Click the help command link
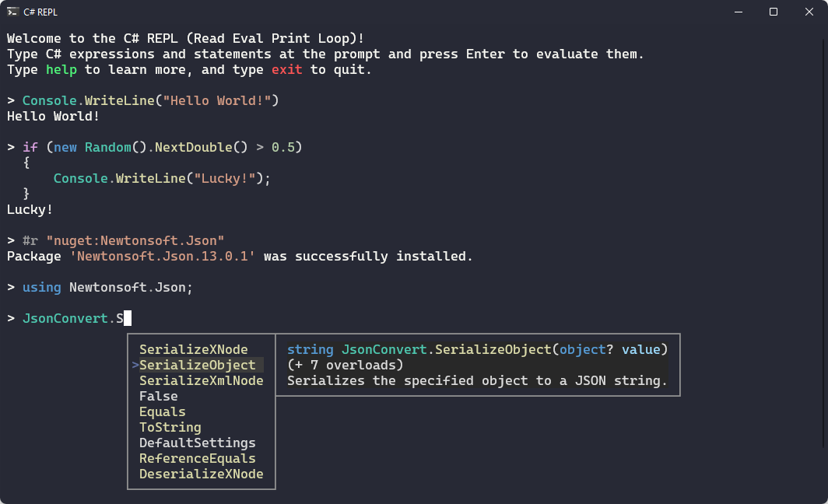The width and height of the screenshot is (828, 504). click(x=61, y=69)
